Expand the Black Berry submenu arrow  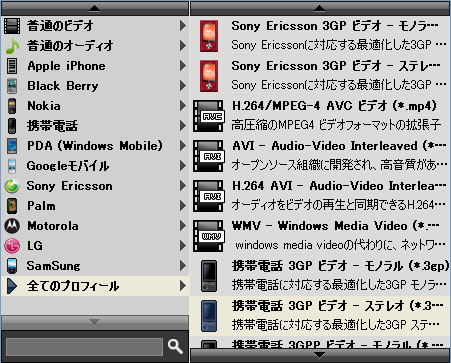(183, 86)
